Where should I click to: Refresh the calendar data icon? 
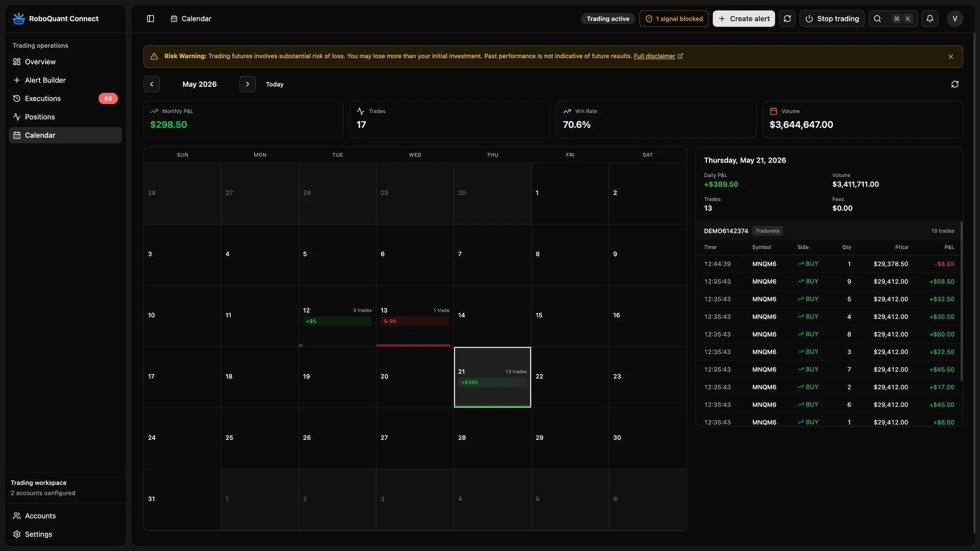tap(955, 84)
